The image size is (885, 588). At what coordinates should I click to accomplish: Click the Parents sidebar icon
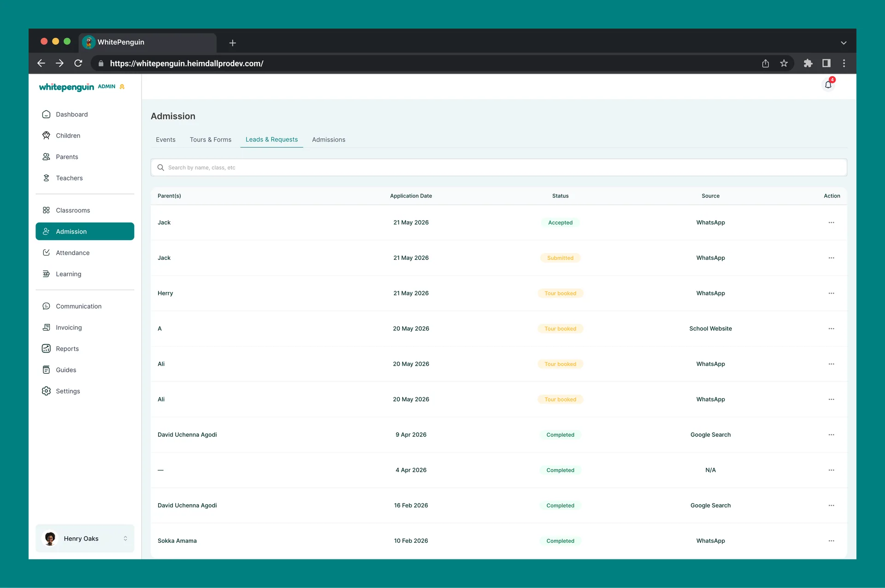pos(46,157)
